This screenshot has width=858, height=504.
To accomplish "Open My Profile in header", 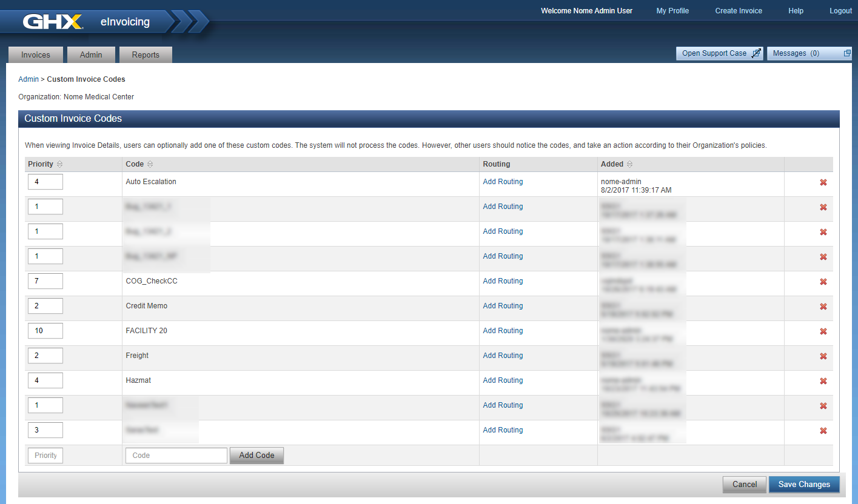I will [672, 11].
